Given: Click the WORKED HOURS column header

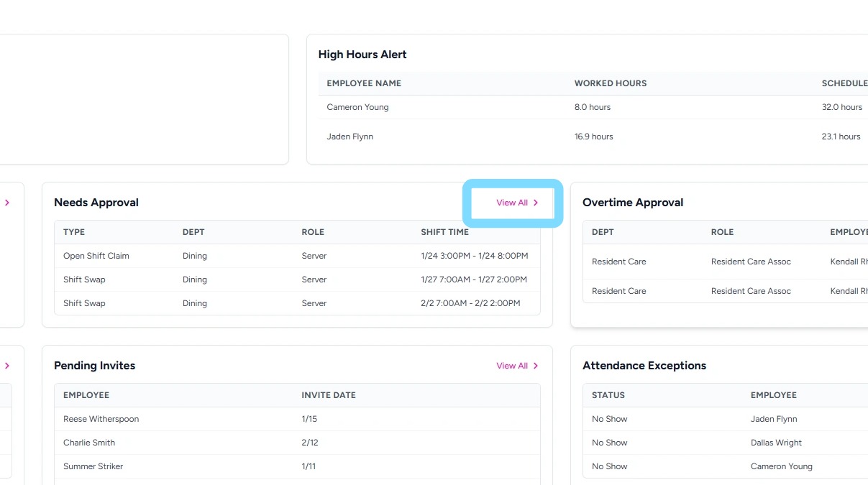Looking at the screenshot, I should (611, 83).
